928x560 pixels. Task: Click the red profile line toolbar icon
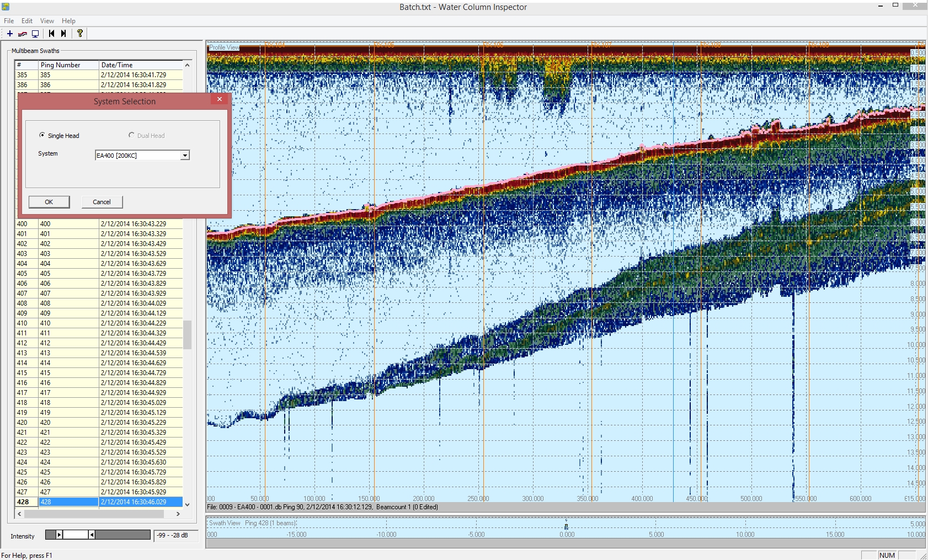click(x=23, y=34)
